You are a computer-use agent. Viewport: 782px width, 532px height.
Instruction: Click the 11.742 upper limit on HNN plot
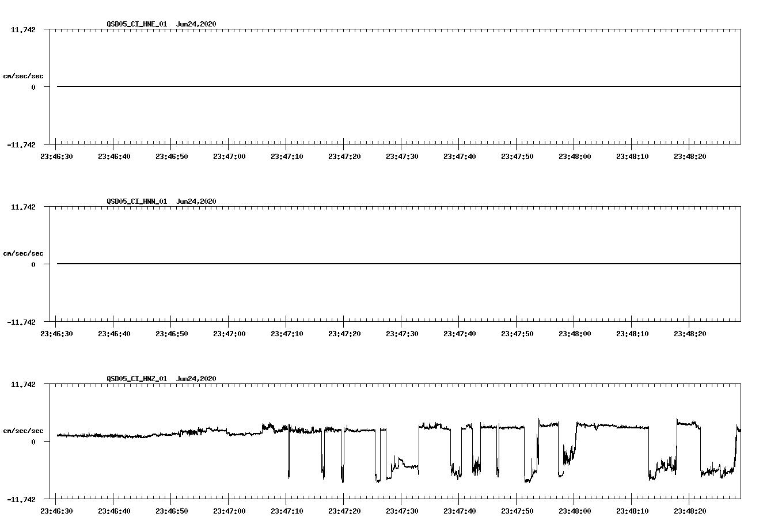pyautogui.click(x=23, y=207)
